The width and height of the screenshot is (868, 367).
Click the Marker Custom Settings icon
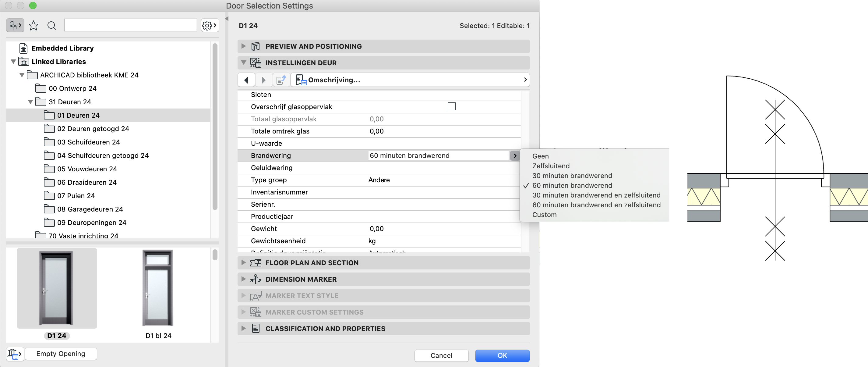click(x=256, y=312)
